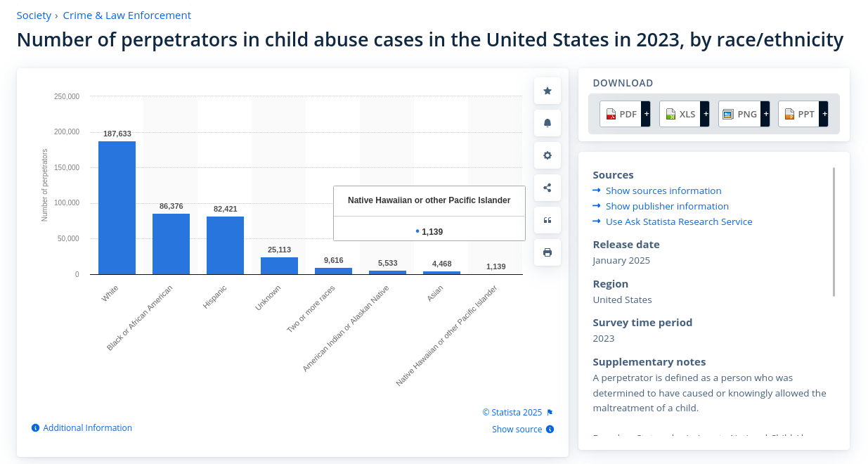Click the star favorite icon
This screenshot has height=464, width=868.
pos(548,91)
